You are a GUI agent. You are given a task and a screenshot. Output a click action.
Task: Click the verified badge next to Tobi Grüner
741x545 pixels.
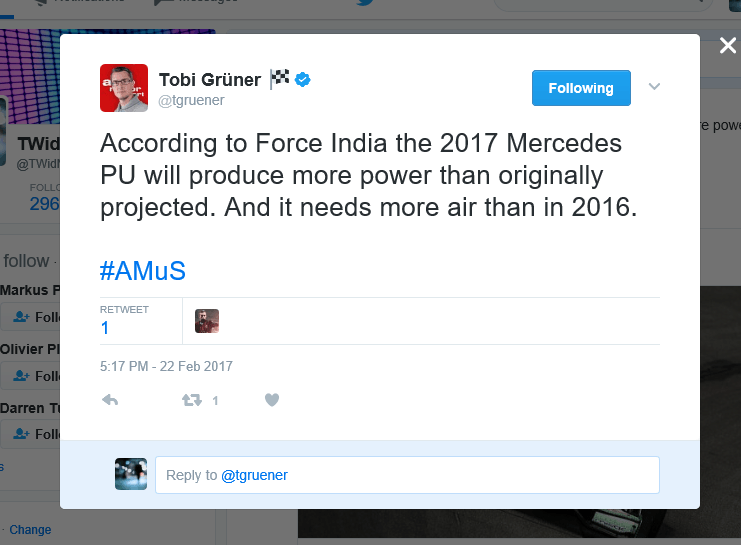point(302,79)
